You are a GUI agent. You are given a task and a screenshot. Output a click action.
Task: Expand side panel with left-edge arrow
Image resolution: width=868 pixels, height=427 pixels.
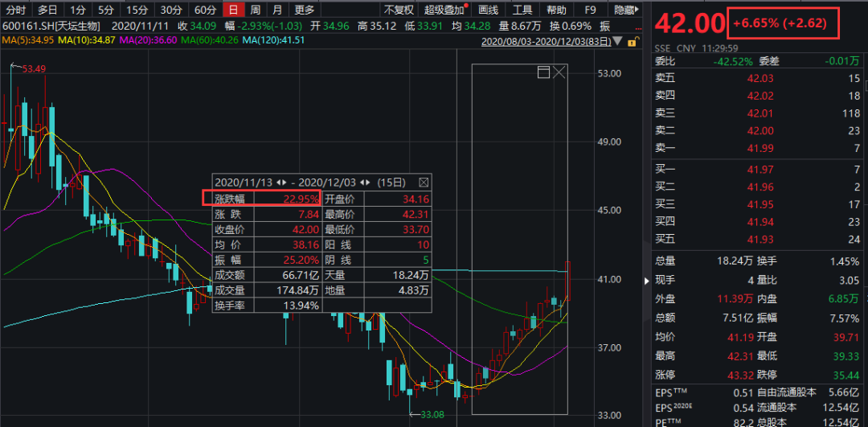point(648,281)
